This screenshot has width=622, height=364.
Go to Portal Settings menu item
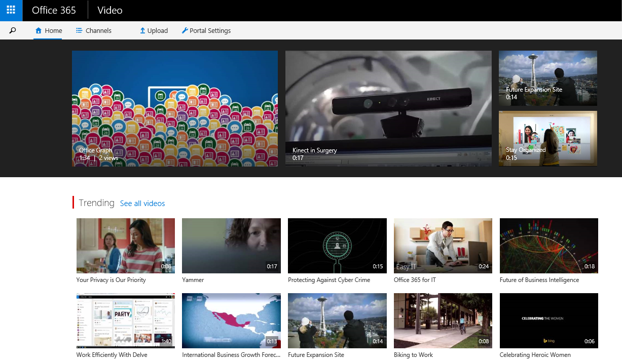point(210,31)
